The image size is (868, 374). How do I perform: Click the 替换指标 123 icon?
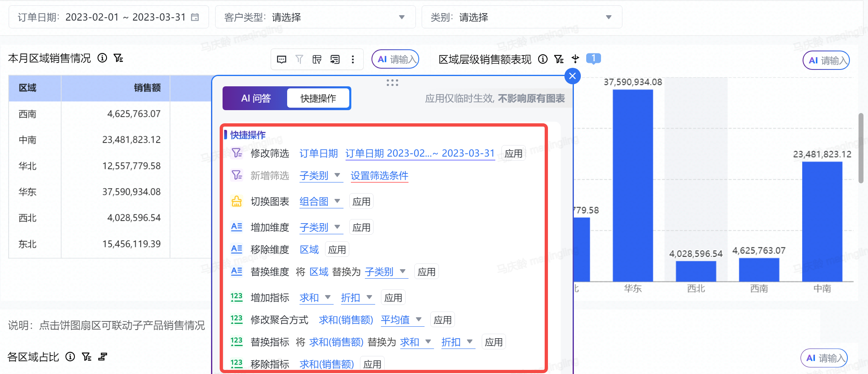point(237,342)
